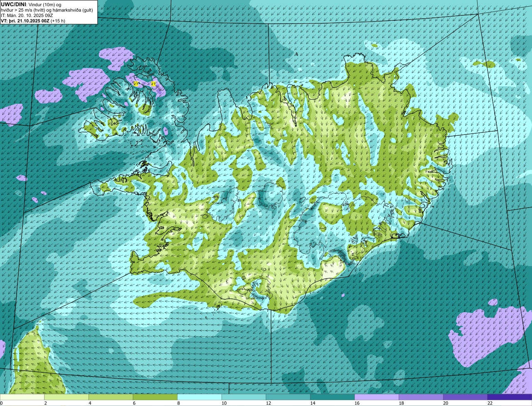Click the "IT: Mán. 20. 10. 2025 09Z" line
Image resolution: width=532 pixels, height=406 pixels.
27,15
